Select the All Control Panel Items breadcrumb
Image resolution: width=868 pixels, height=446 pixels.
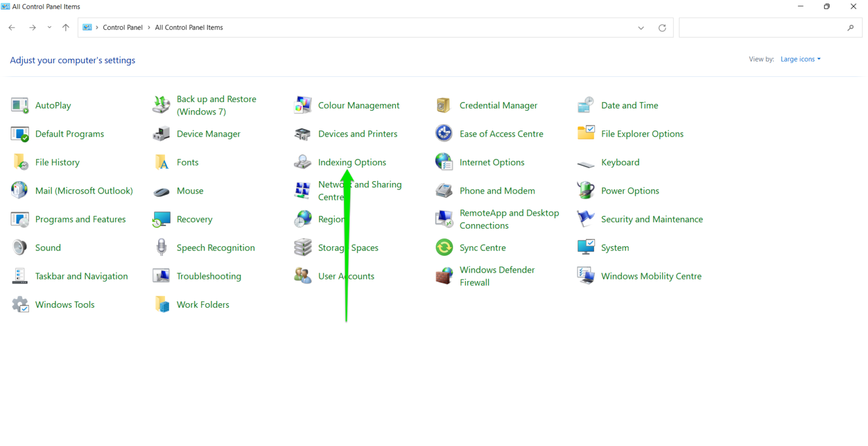(x=189, y=27)
